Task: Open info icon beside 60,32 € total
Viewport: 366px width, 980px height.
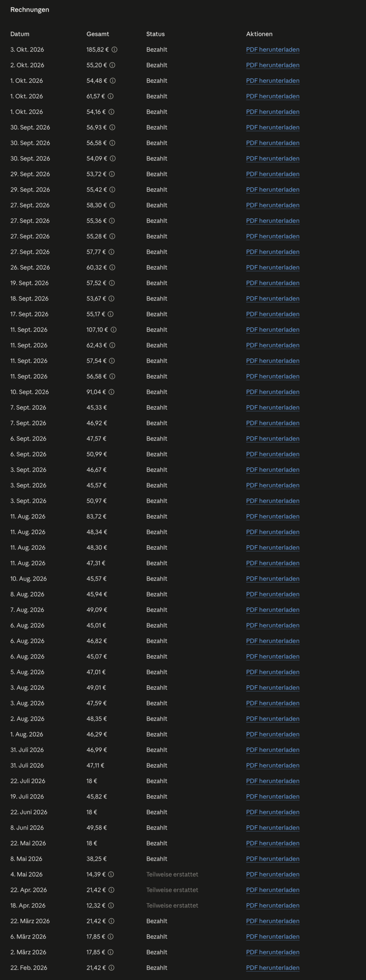Action: pyautogui.click(x=112, y=268)
